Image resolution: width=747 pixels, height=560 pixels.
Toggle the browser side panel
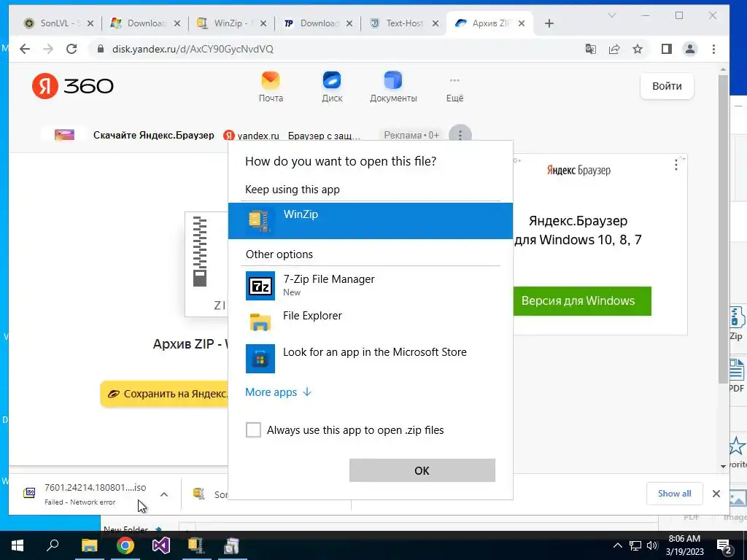tap(667, 49)
